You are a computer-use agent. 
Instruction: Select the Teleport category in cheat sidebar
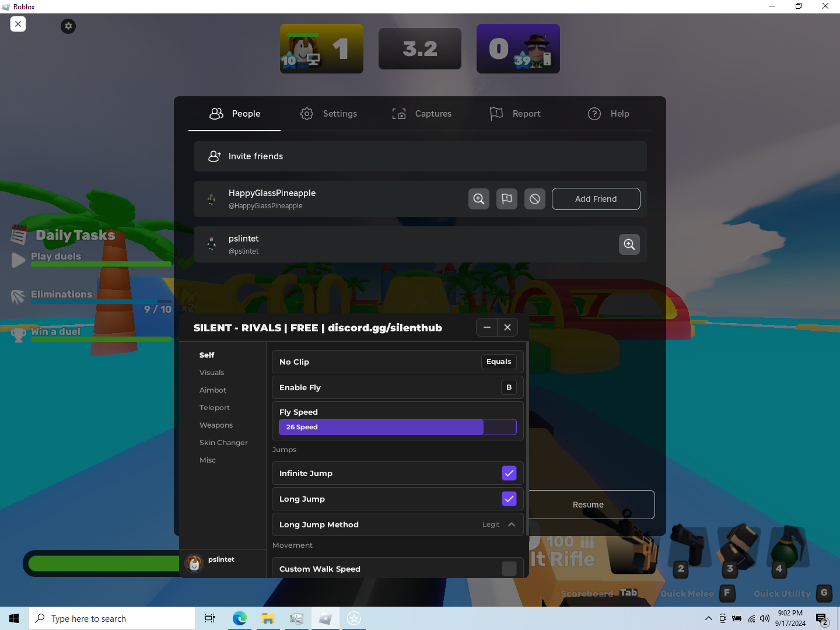(x=215, y=407)
